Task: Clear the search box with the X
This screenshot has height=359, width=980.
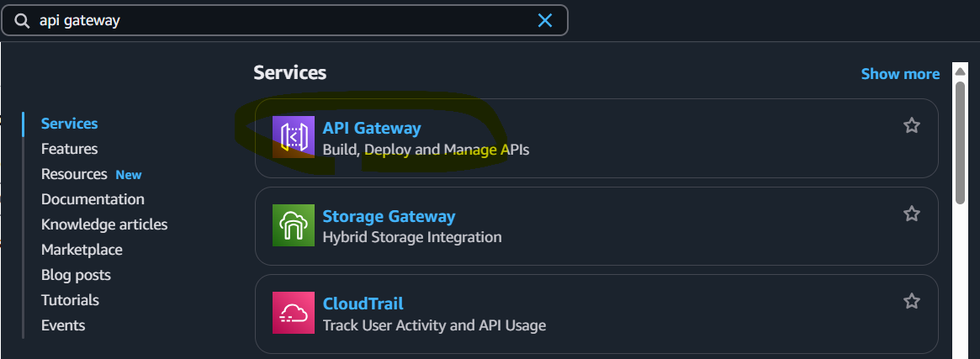Action: click(x=545, y=21)
